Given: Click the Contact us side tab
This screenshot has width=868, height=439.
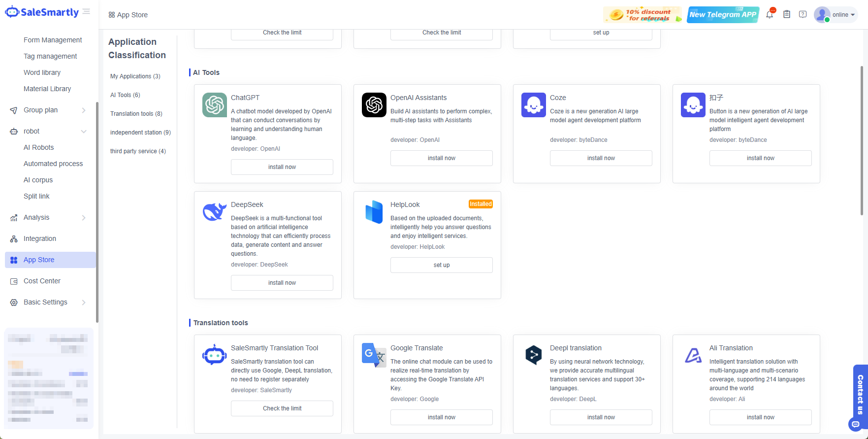Looking at the screenshot, I should click(x=860, y=395).
